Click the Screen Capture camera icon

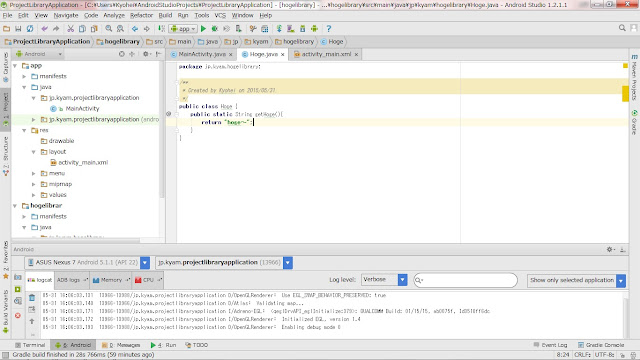tap(18, 277)
